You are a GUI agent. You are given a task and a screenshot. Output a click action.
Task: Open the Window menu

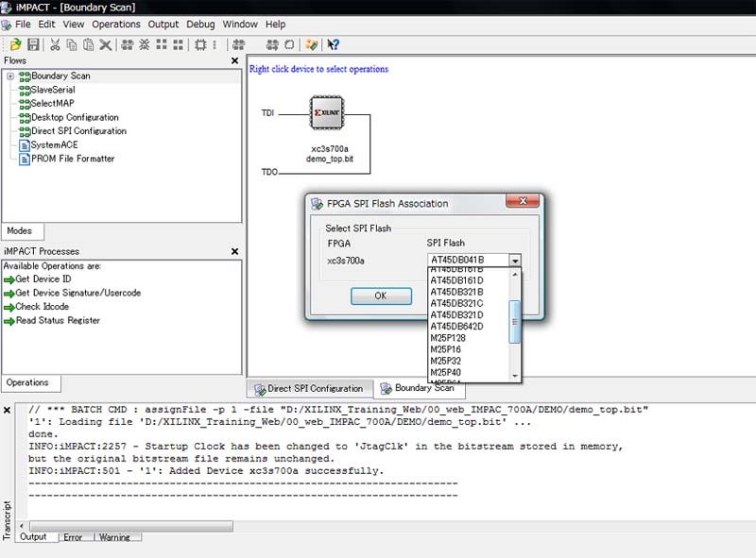pos(240,25)
